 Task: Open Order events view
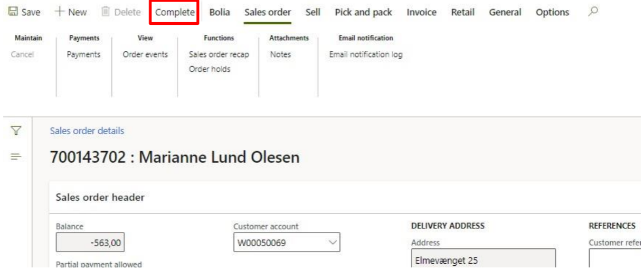point(145,54)
